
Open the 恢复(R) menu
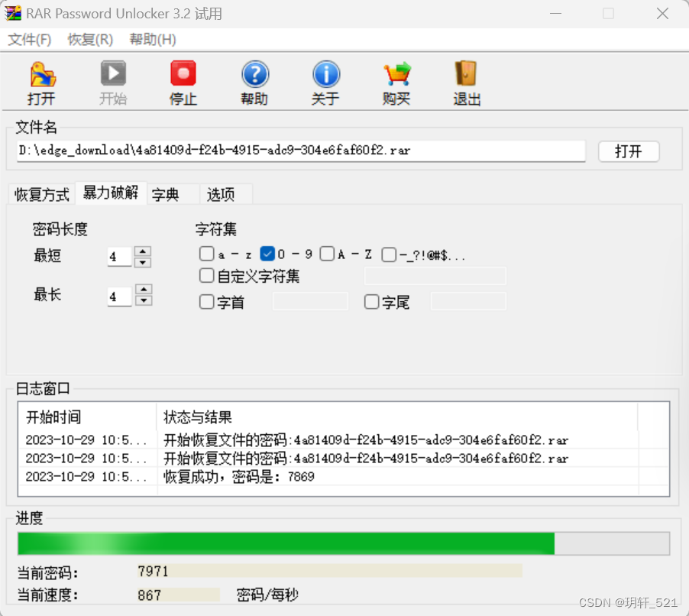pyautogui.click(x=90, y=40)
